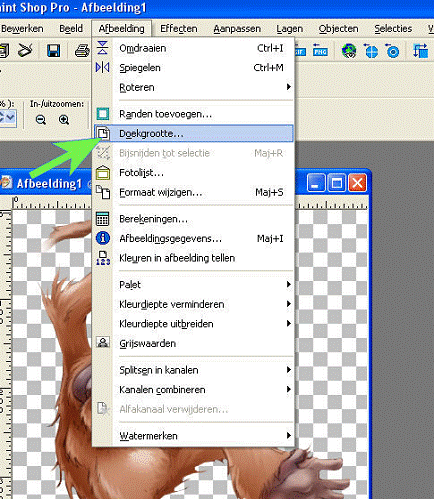Click the Print icon in toolbar

82,51
